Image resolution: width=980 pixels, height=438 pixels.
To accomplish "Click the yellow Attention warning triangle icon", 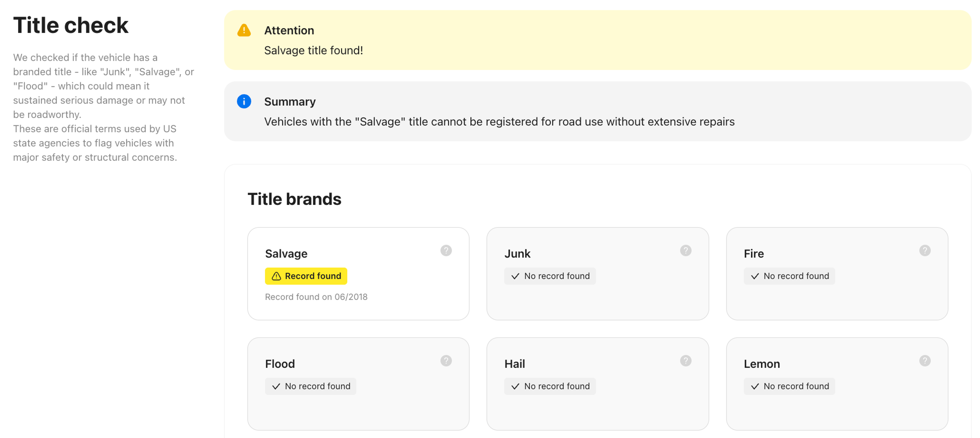I will coord(244,30).
